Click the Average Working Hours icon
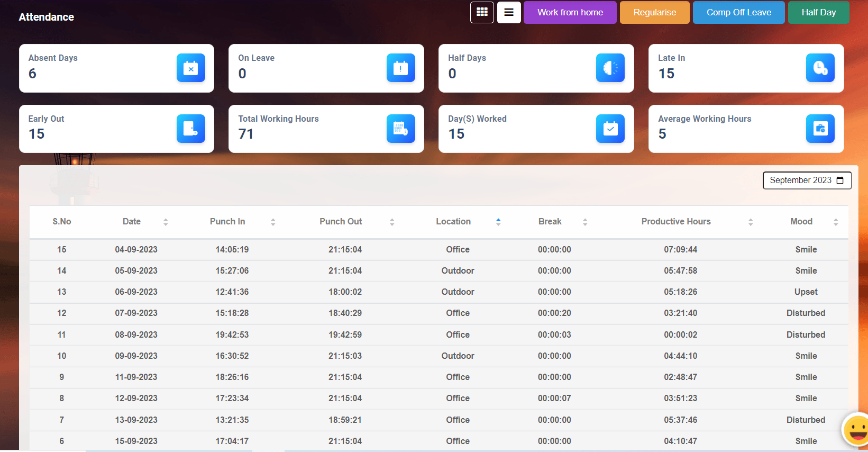The height and width of the screenshot is (452, 868). [x=820, y=129]
